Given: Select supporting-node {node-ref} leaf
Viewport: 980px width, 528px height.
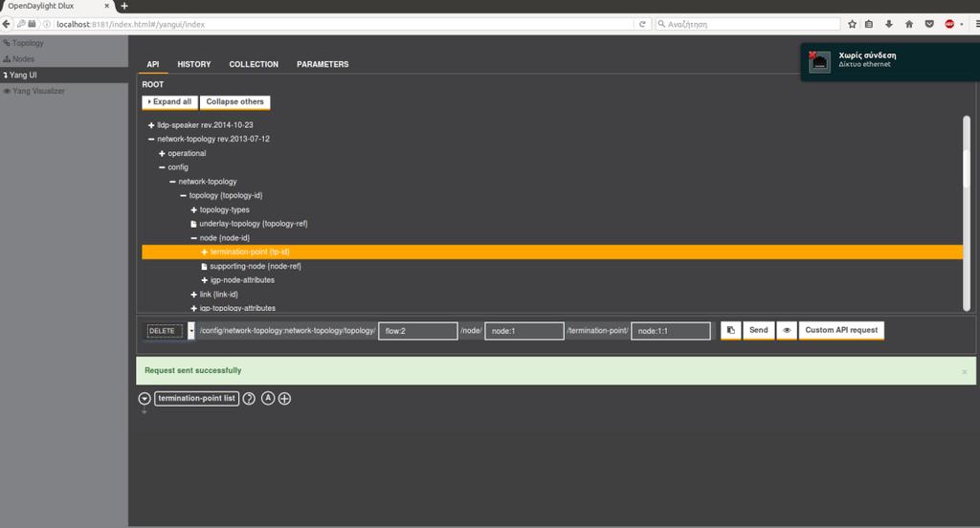Looking at the screenshot, I should coord(255,266).
